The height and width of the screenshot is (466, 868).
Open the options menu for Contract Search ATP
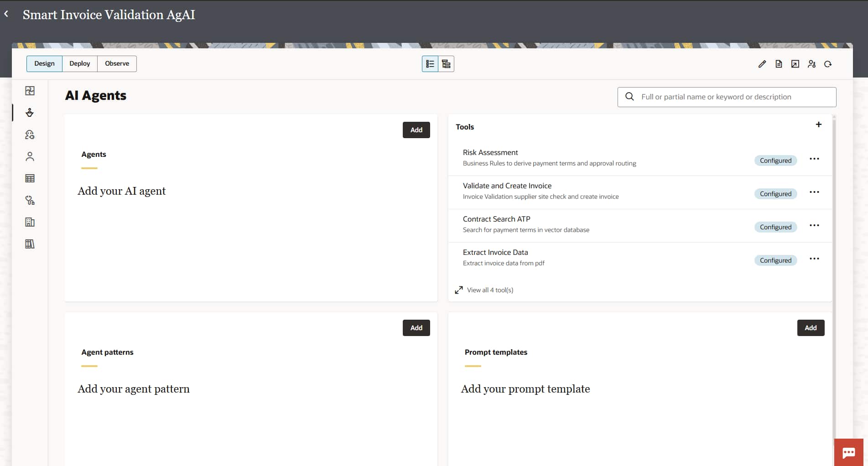coord(814,225)
